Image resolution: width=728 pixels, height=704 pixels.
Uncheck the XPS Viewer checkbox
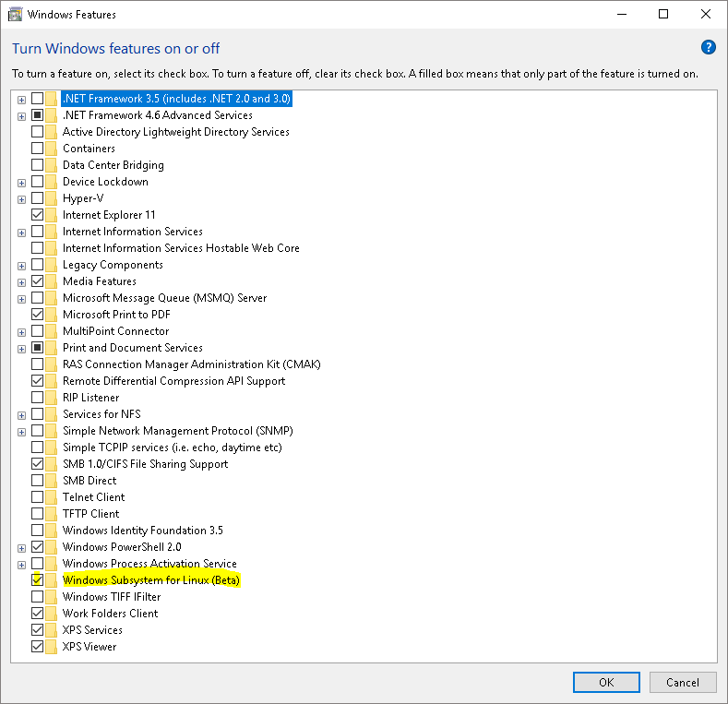coord(37,647)
